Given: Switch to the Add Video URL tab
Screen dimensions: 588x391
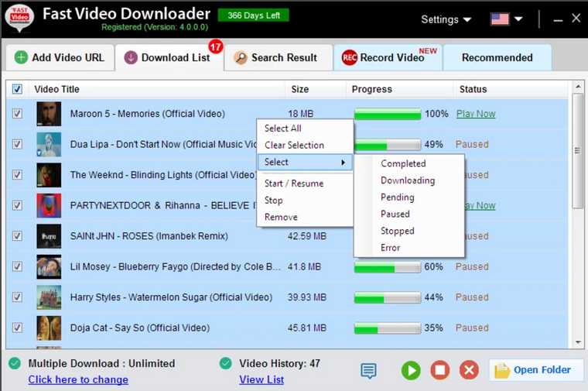Looking at the screenshot, I should tap(60, 57).
